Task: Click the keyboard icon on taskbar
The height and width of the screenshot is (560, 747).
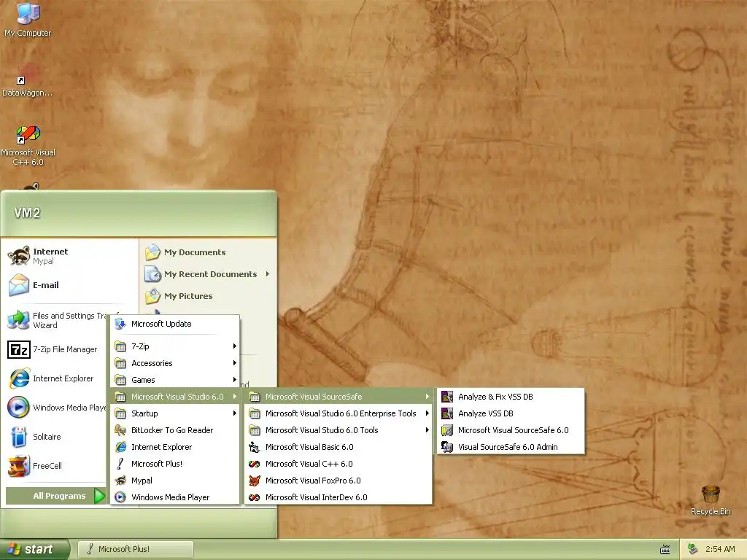Action: pos(665,550)
